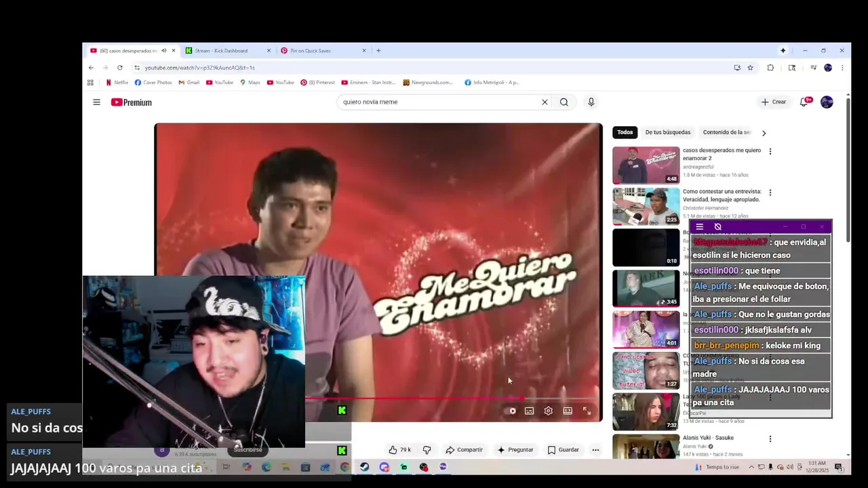This screenshot has height=488, width=868.
Task: Select the Todos filter chip
Action: pos(625,132)
